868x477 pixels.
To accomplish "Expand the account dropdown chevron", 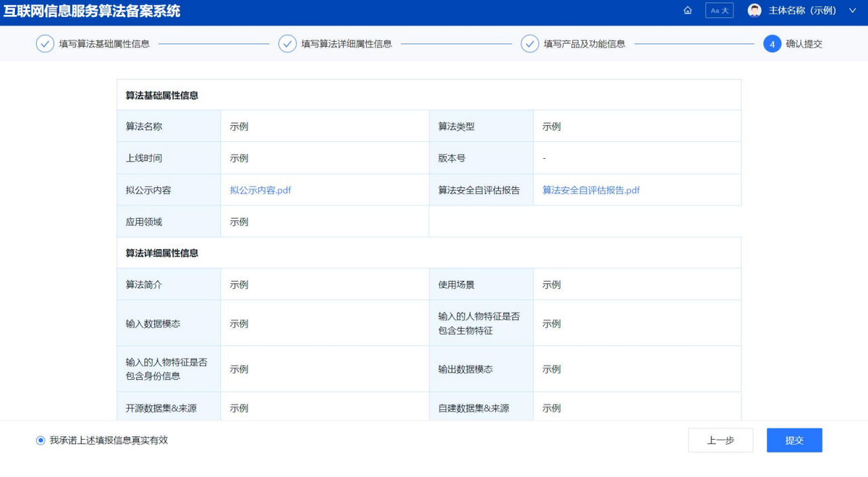I will 852,10.
